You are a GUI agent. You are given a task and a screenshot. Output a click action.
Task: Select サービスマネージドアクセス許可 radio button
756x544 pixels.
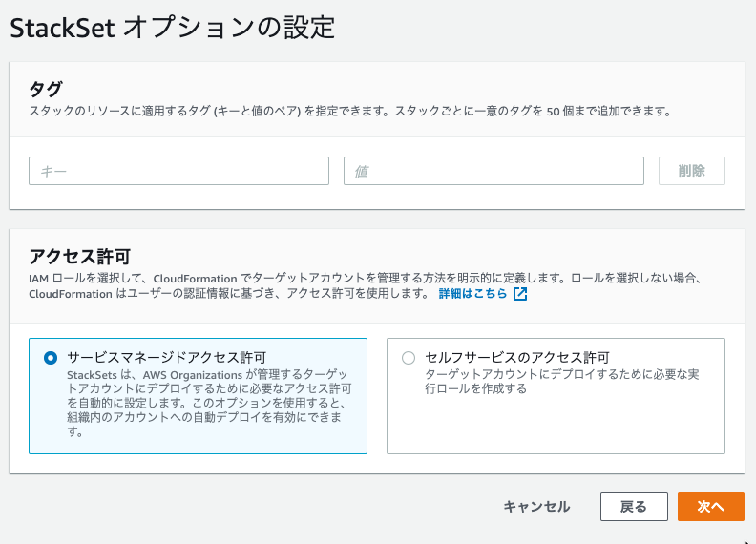coord(51,358)
